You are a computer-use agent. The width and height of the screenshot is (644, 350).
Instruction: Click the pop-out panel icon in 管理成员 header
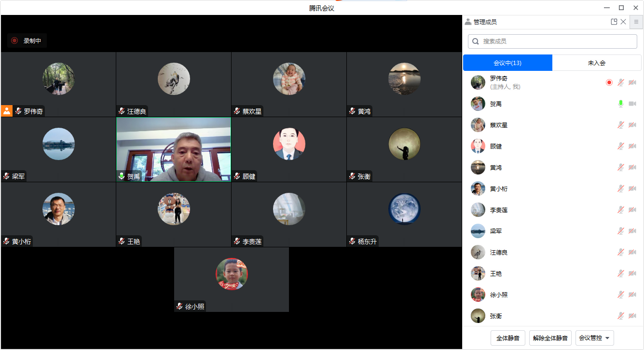[614, 22]
